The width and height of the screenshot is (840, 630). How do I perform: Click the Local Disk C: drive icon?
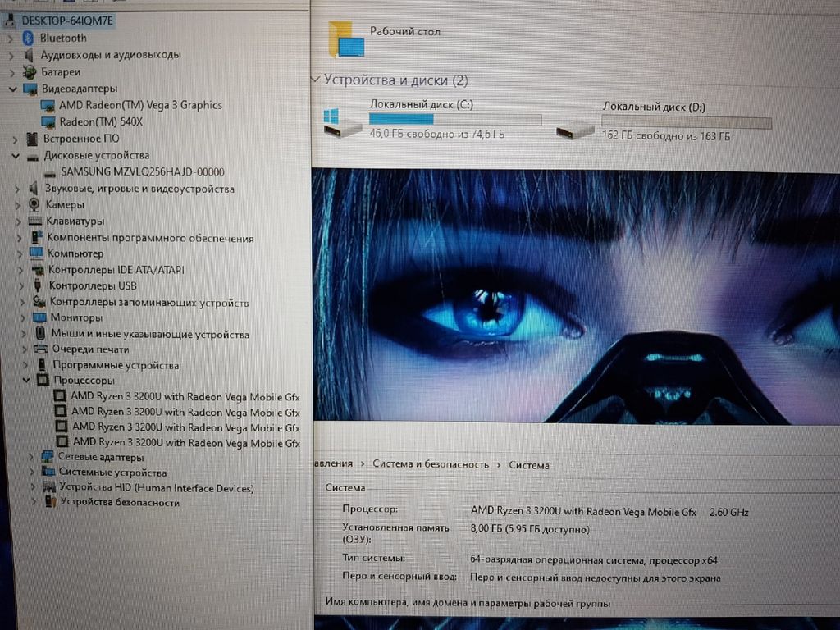coord(342,123)
